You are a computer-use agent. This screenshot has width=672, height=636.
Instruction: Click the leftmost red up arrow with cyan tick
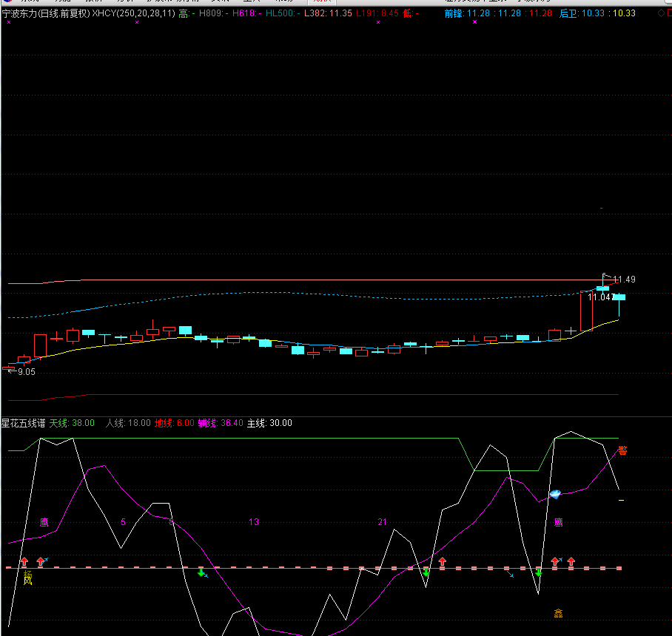tap(41, 561)
